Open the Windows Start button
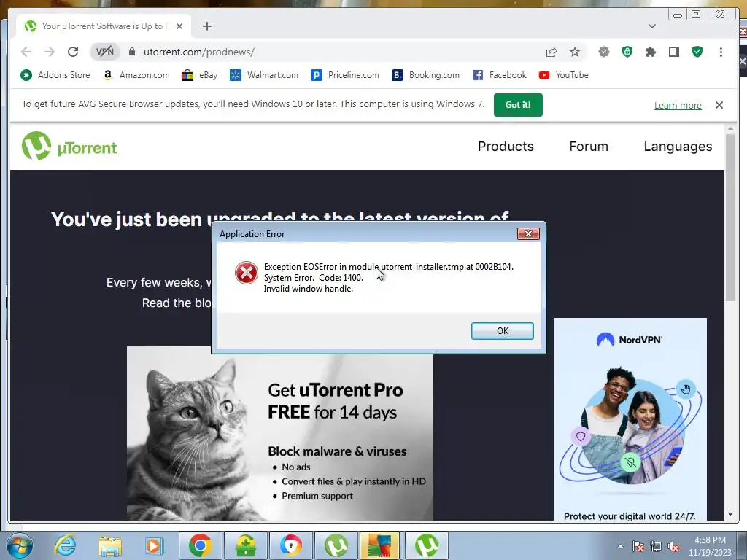Viewport: 747px width, 560px height. [x=20, y=545]
